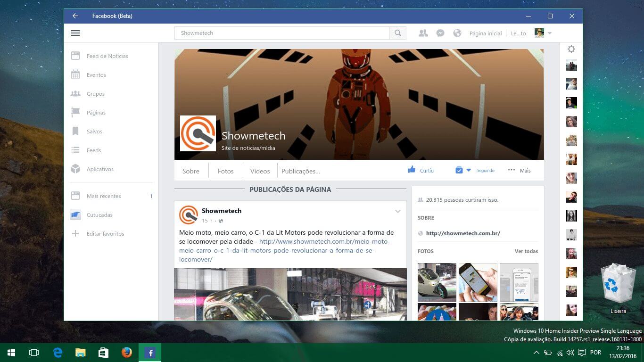The width and height of the screenshot is (644, 362).
Task: Open the notifications globe icon
Action: [x=457, y=33]
